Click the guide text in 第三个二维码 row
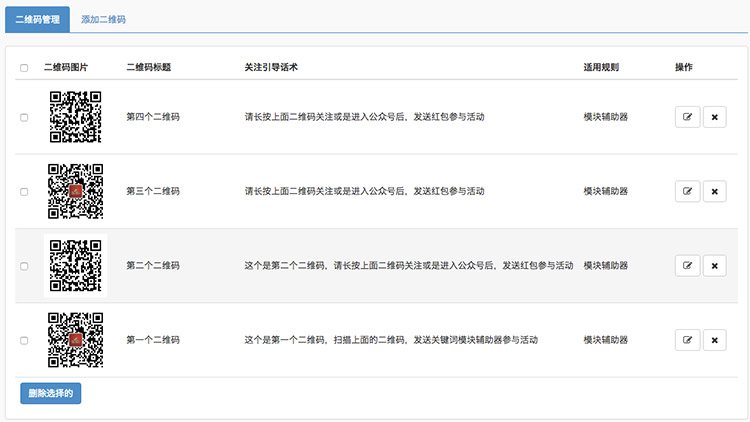Image resolution: width=750 pixels, height=422 pixels. [x=364, y=191]
